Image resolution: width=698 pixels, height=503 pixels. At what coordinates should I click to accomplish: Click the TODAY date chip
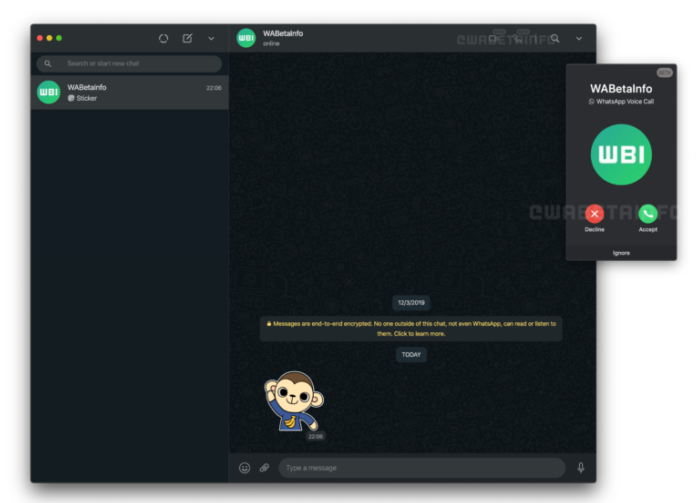point(411,355)
